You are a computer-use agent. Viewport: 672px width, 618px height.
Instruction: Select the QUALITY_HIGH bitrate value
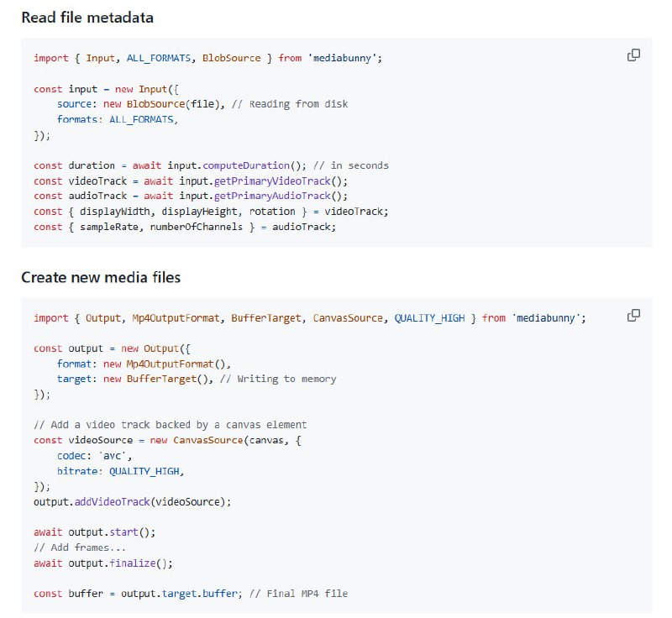(147, 471)
